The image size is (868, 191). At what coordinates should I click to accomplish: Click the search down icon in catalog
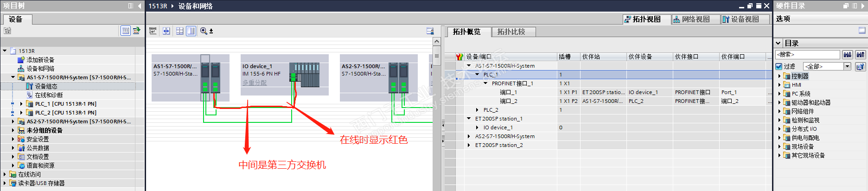pos(848,55)
